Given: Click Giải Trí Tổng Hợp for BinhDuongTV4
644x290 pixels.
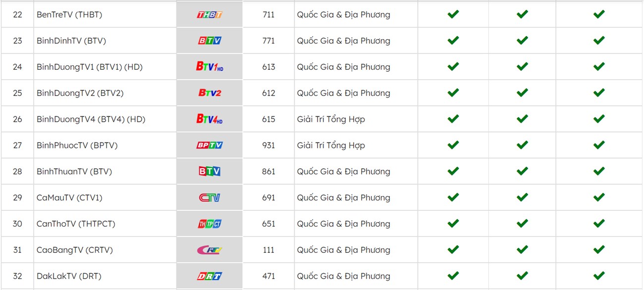Looking at the screenshot, I should click(331, 119).
